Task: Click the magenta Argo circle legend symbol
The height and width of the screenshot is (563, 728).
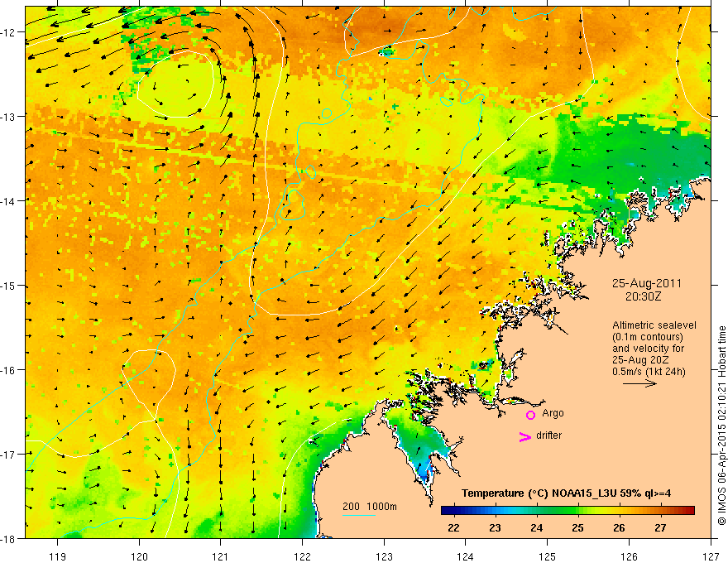Action: pyautogui.click(x=530, y=415)
